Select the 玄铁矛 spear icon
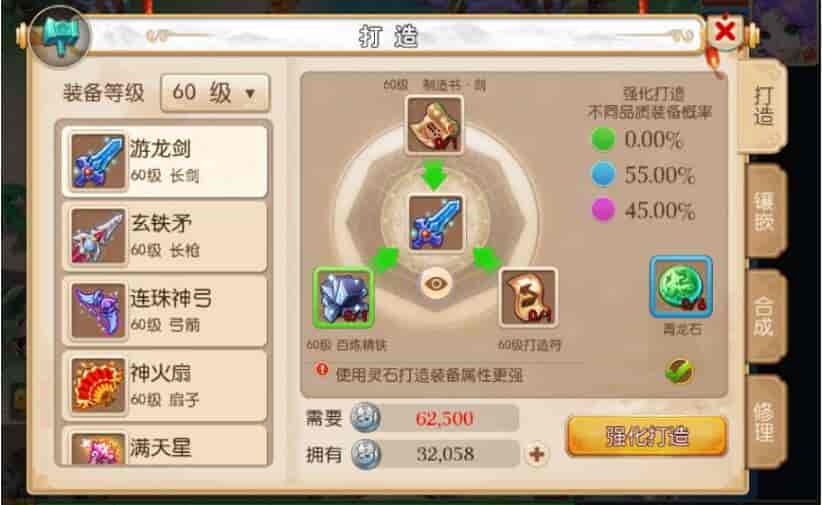The width and height of the screenshot is (822, 505). click(x=99, y=236)
